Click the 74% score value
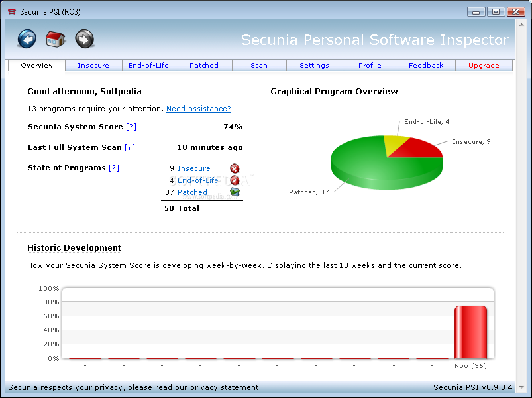Screen dimensions: 532x398 (233, 127)
